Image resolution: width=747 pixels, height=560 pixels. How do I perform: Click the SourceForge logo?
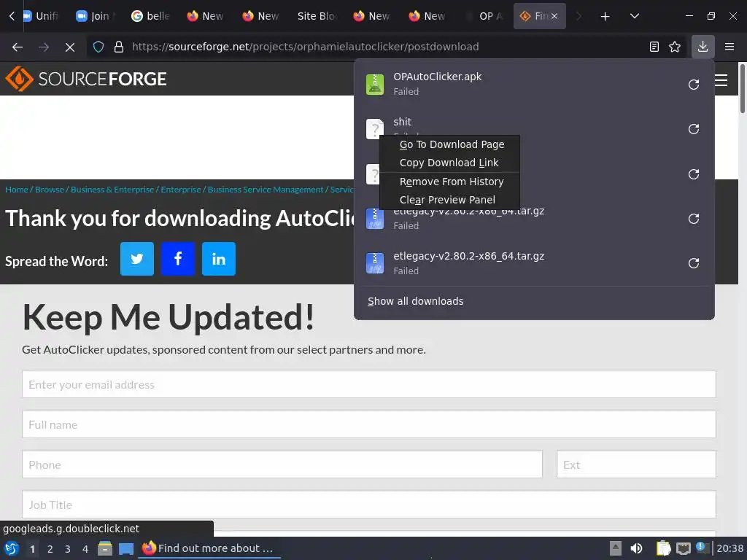coord(86,79)
